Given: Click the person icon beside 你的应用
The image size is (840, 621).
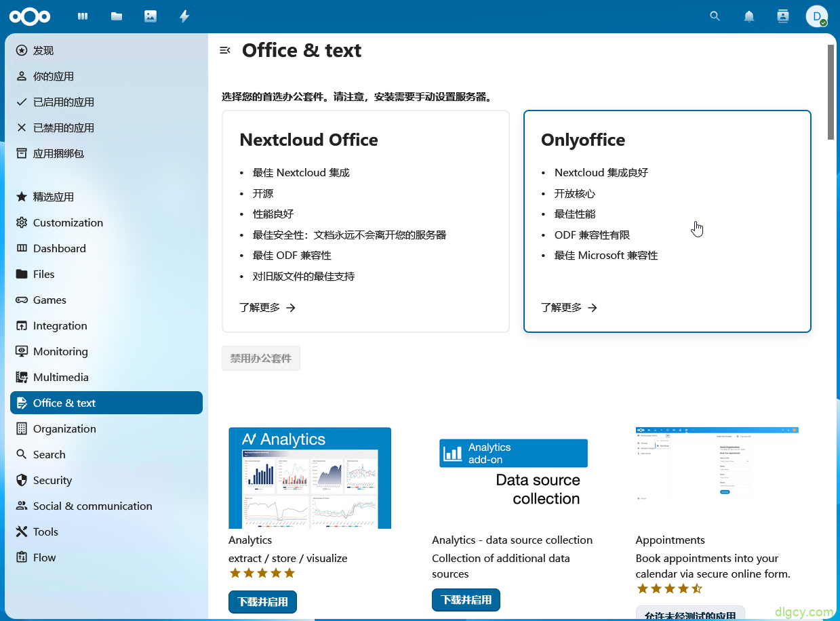Looking at the screenshot, I should (22, 76).
